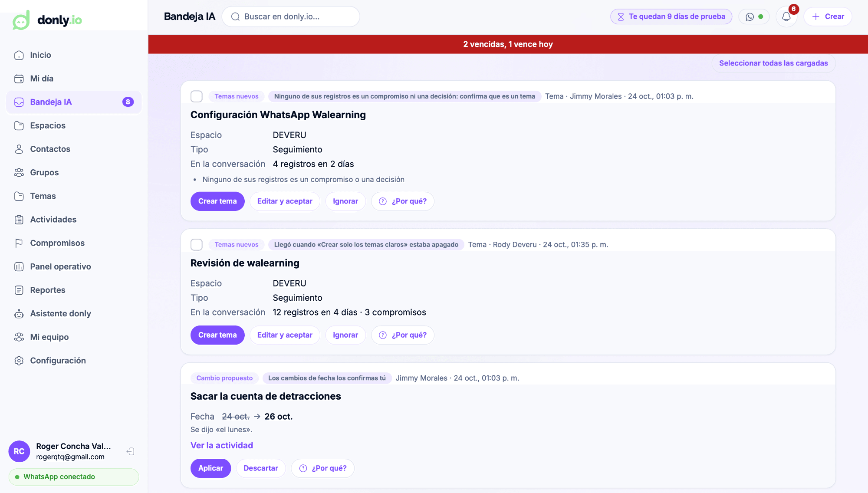Open Bandeja IA in the sidebar

click(74, 102)
